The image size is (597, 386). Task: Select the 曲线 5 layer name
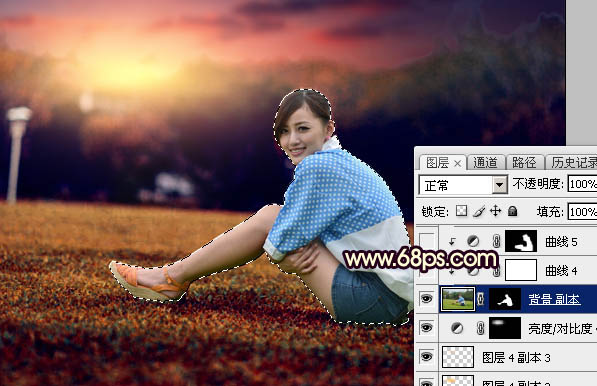click(561, 242)
